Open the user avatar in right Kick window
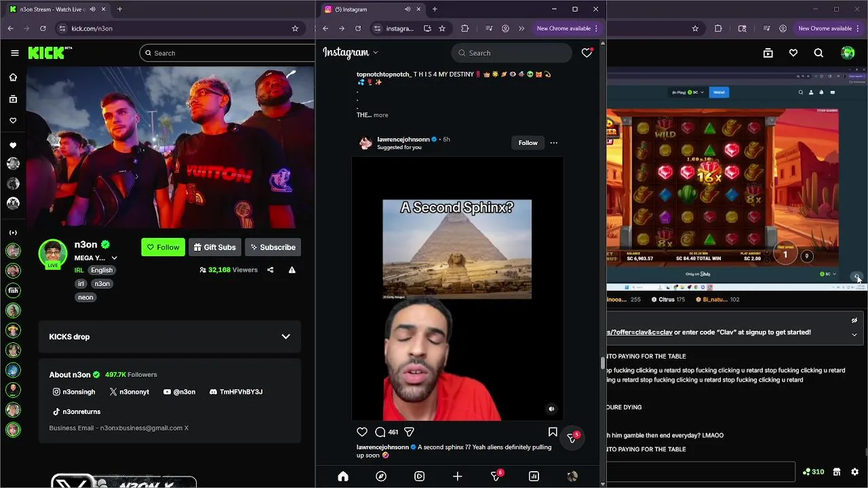The height and width of the screenshot is (488, 868). 848,53
